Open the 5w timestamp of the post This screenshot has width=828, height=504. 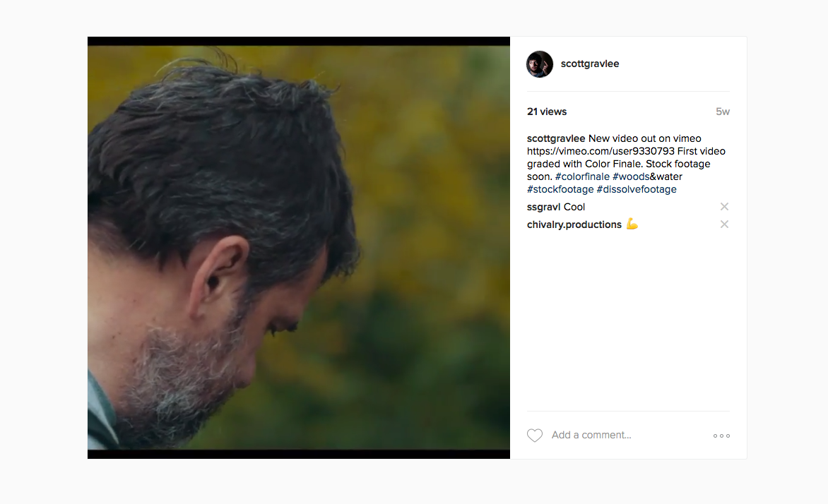point(724,111)
